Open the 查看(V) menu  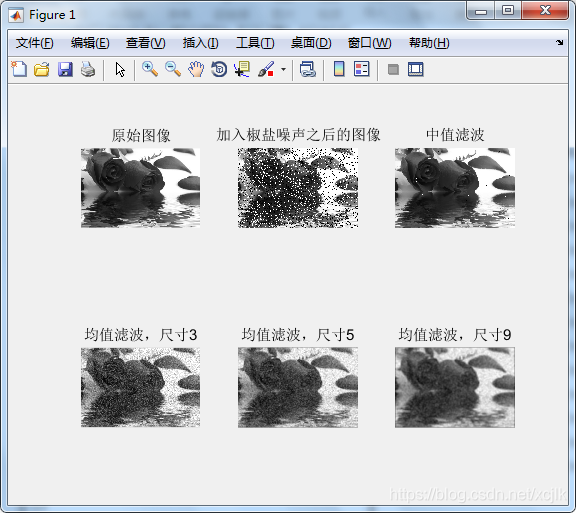tap(145, 43)
